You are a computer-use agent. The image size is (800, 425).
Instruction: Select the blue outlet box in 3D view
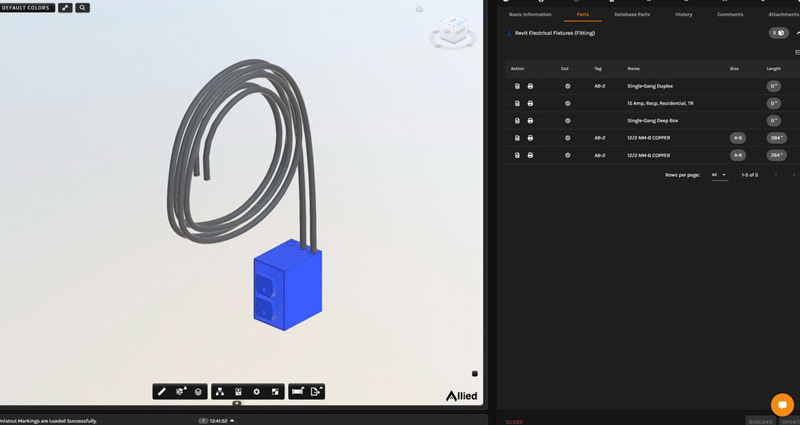[x=288, y=286]
